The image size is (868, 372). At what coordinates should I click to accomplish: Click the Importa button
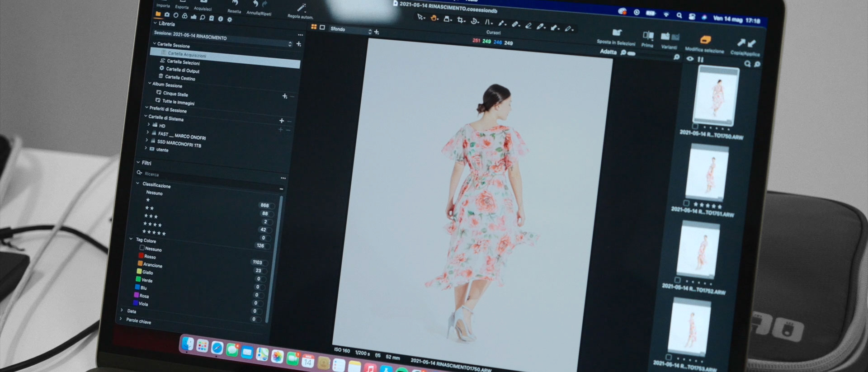click(163, 5)
